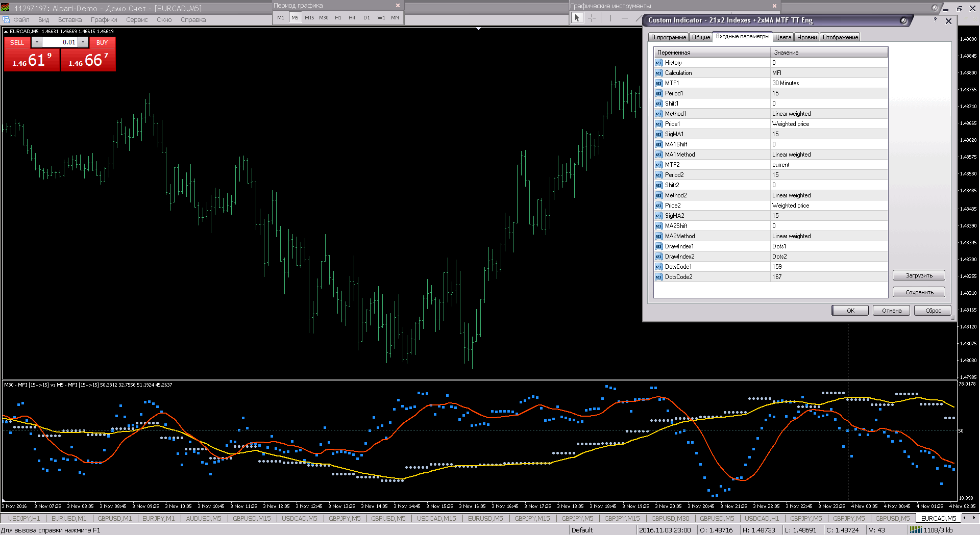Decrease trade volume with down arrow

(37, 42)
